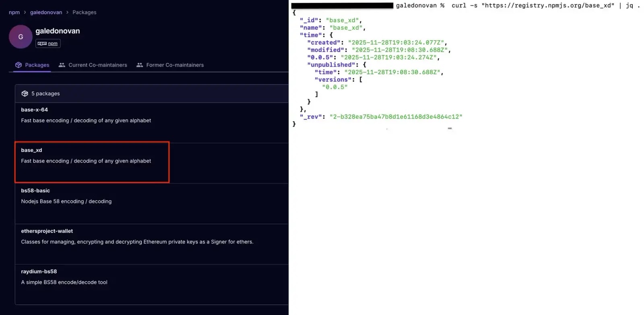Click the Nodejs Base 58 encoding description
Image resolution: width=644 pixels, height=315 pixels.
click(66, 201)
